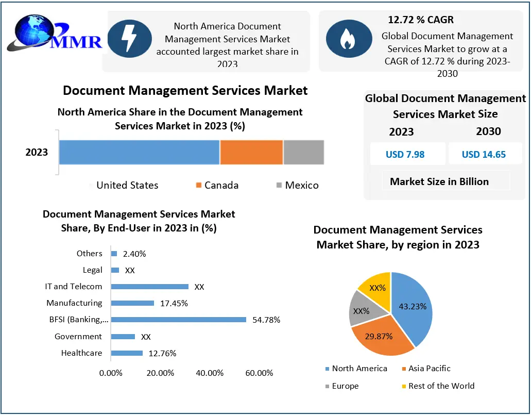
Task: Click the blue United States legend square
Action: tap(92, 185)
